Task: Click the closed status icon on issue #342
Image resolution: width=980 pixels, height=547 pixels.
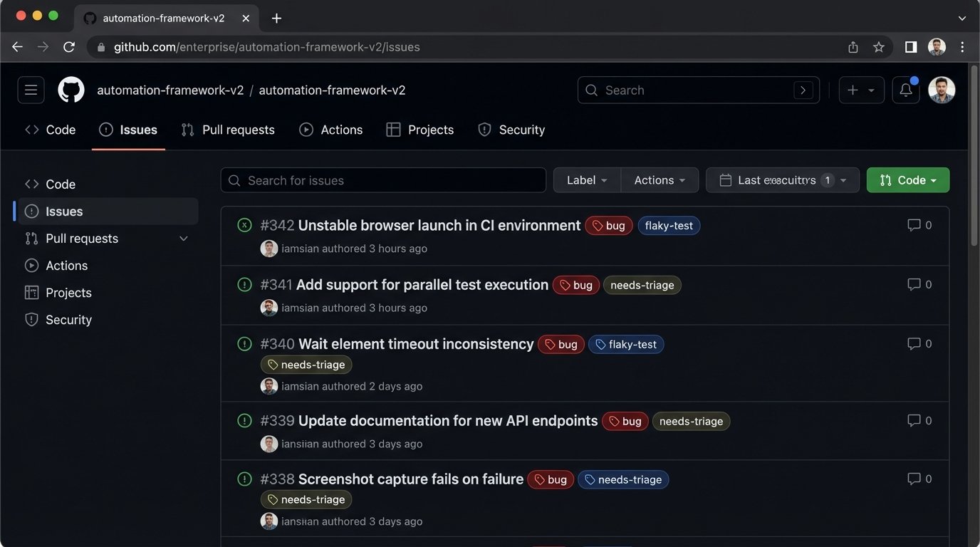Action: coord(244,224)
